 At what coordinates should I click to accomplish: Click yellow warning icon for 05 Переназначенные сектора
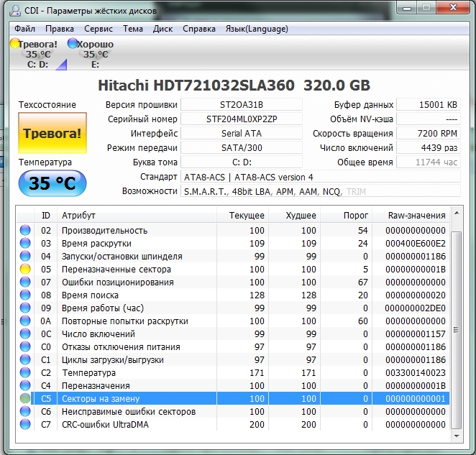tap(25, 269)
